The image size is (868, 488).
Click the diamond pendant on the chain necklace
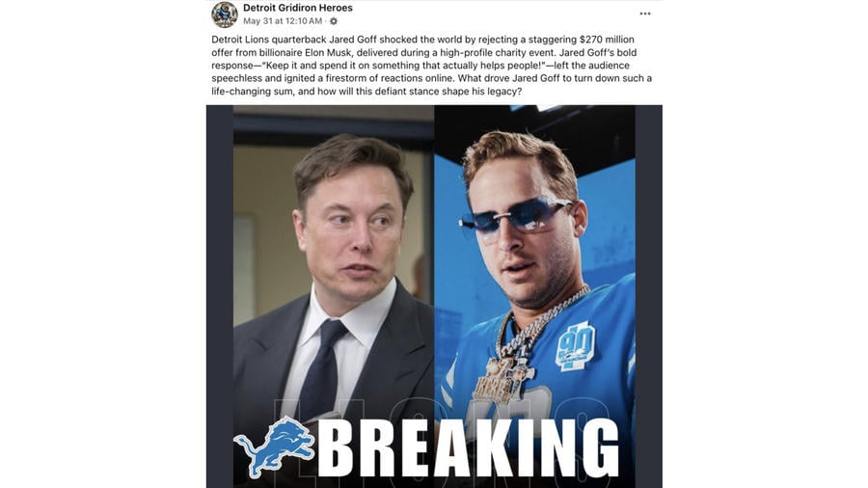click(502, 380)
